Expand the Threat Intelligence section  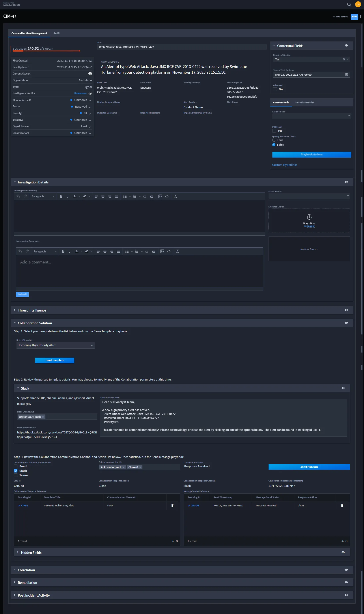tap(15, 310)
